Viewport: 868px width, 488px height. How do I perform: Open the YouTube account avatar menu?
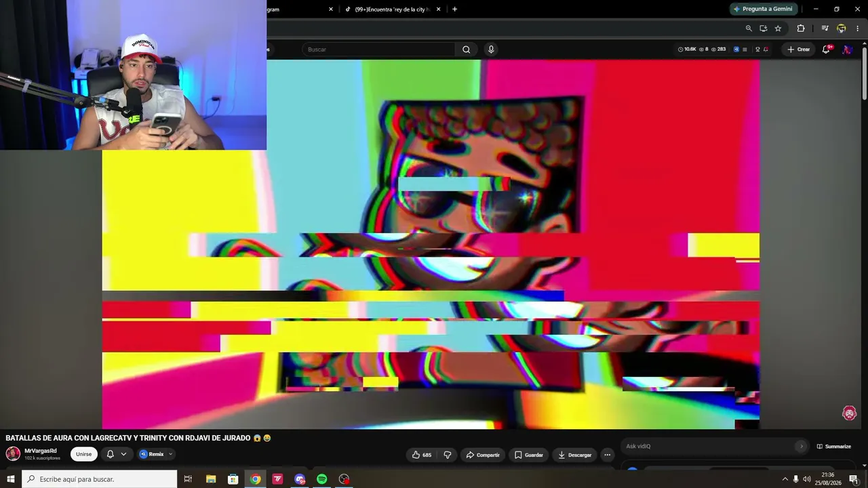point(848,49)
